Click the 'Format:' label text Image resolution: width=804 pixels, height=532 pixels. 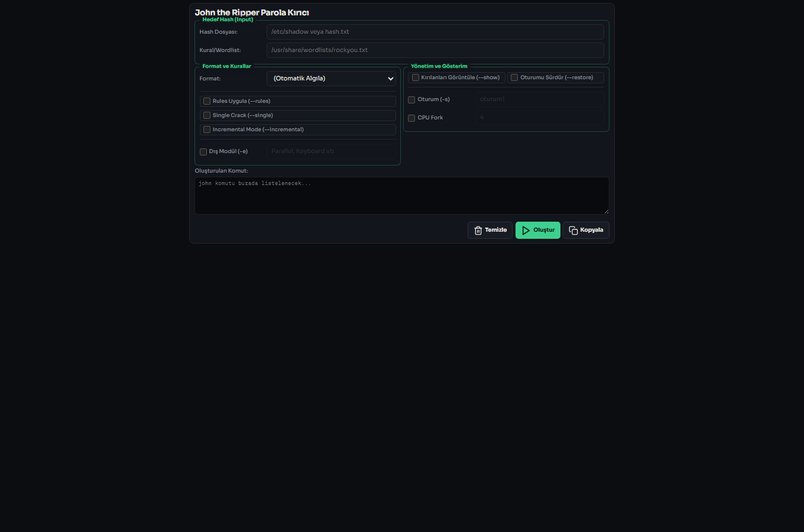(x=210, y=79)
